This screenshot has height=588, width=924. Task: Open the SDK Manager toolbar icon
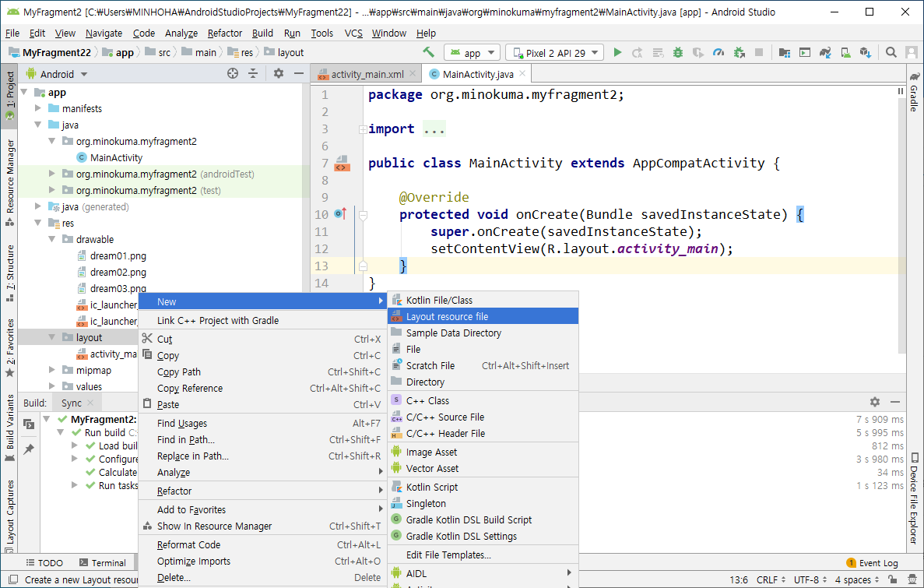click(x=865, y=52)
